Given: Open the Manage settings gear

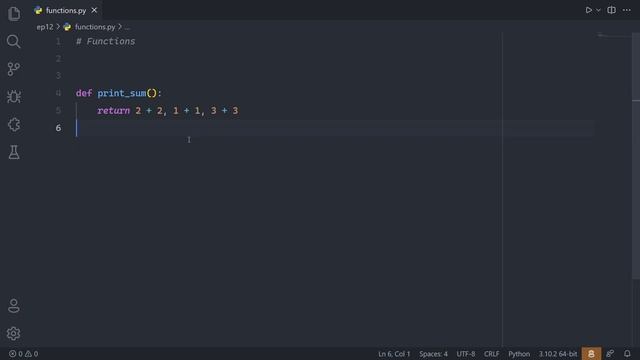Looking at the screenshot, I should pos(13,333).
